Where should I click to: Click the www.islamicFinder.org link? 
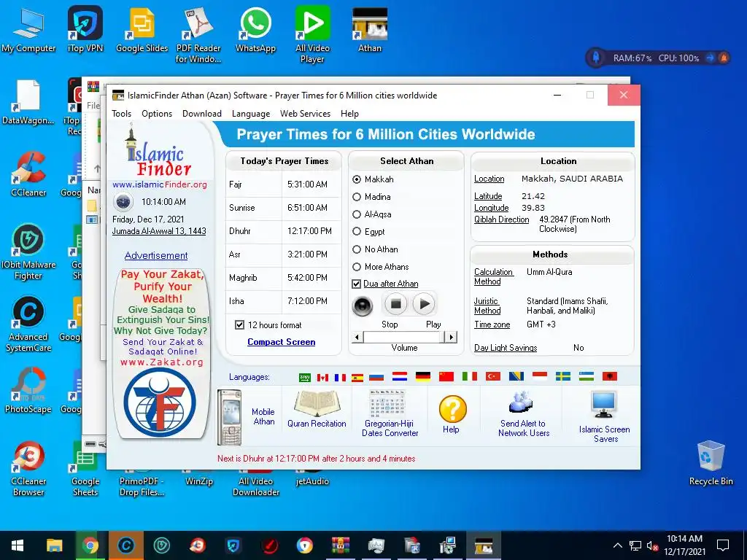[x=160, y=184]
